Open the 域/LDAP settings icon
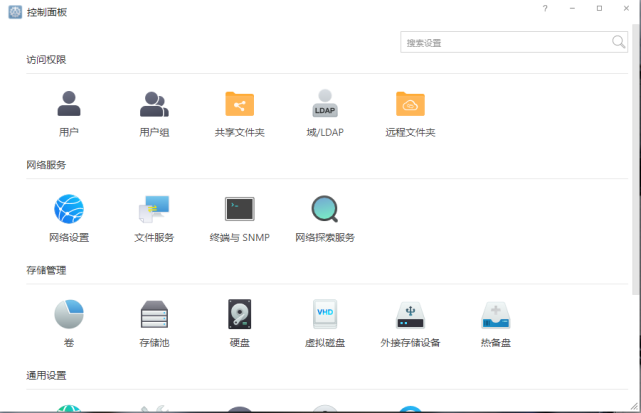The width and height of the screenshot is (641, 413). [x=325, y=104]
